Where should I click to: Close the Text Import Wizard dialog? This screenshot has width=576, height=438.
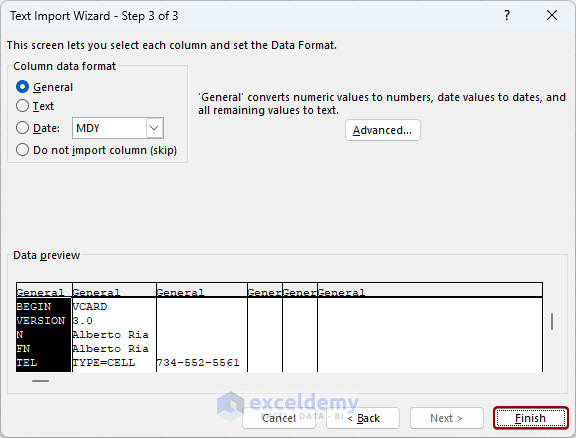tap(552, 15)
